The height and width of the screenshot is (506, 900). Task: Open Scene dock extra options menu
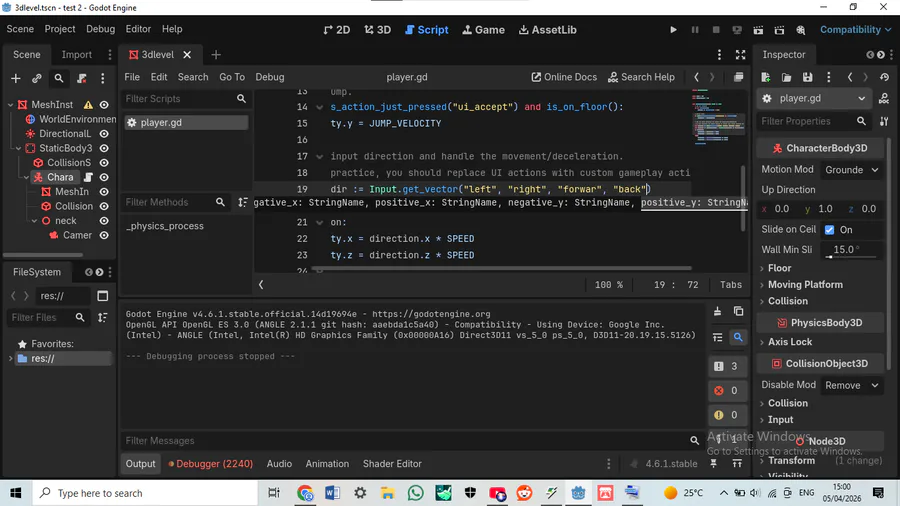tap(103, 78)
